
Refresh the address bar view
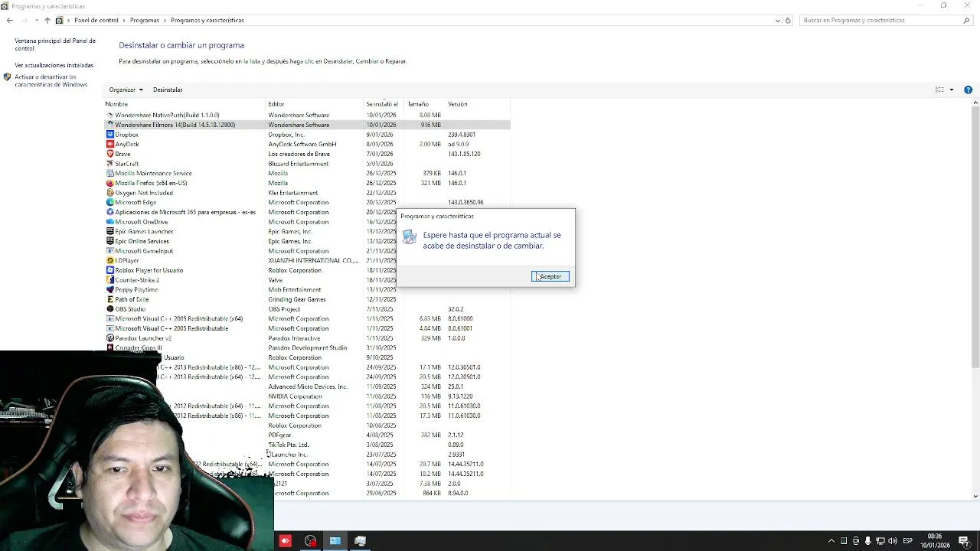tap(788, 21)
